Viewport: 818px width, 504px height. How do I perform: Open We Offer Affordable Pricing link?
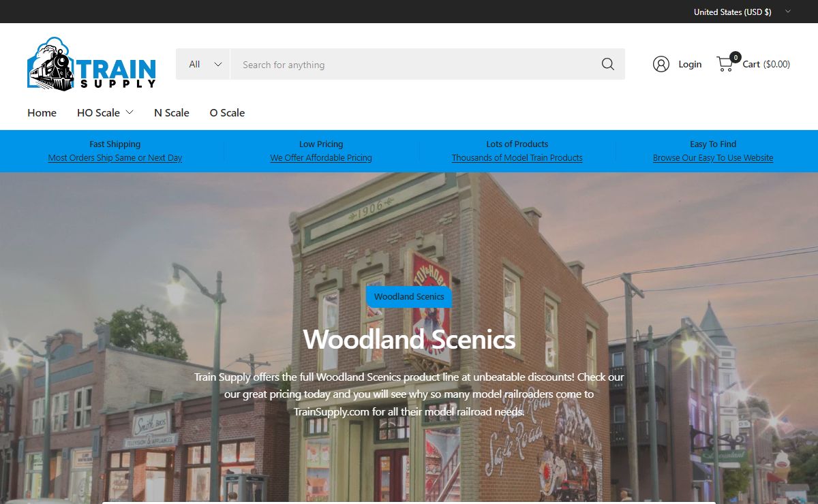321,158
